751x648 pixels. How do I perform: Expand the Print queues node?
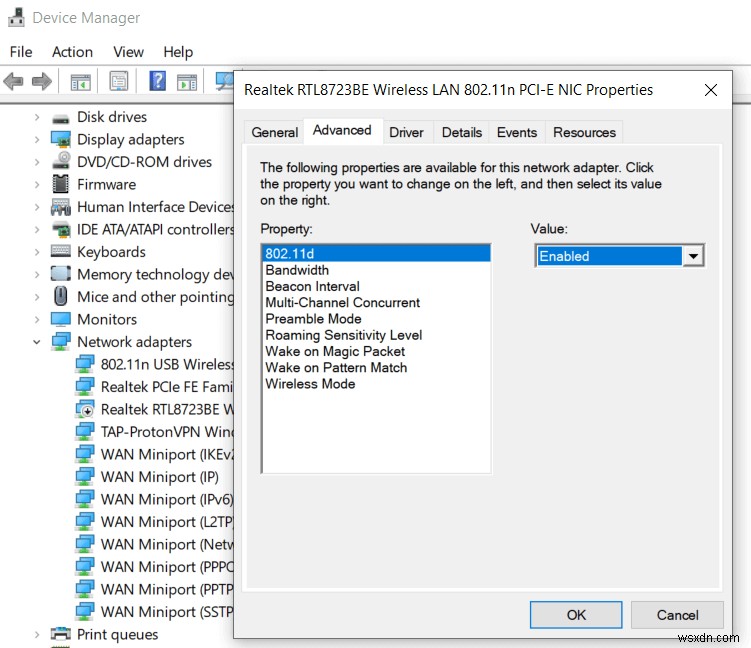[37, 635]
